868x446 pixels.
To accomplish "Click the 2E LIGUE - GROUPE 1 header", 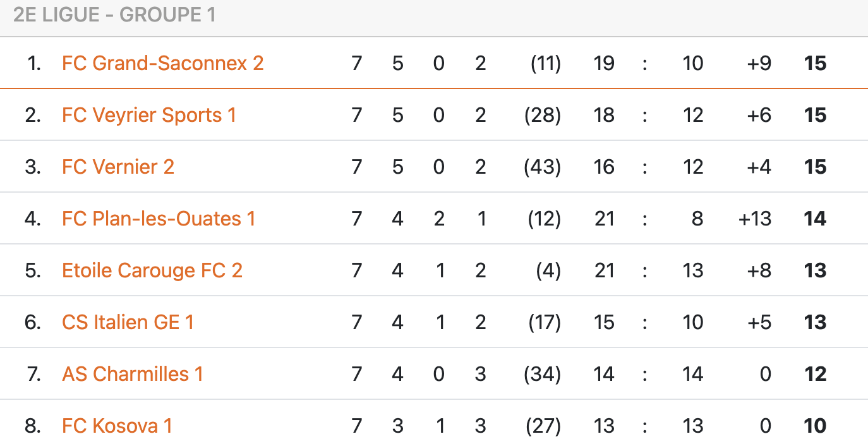I will (x=114, y=15).
